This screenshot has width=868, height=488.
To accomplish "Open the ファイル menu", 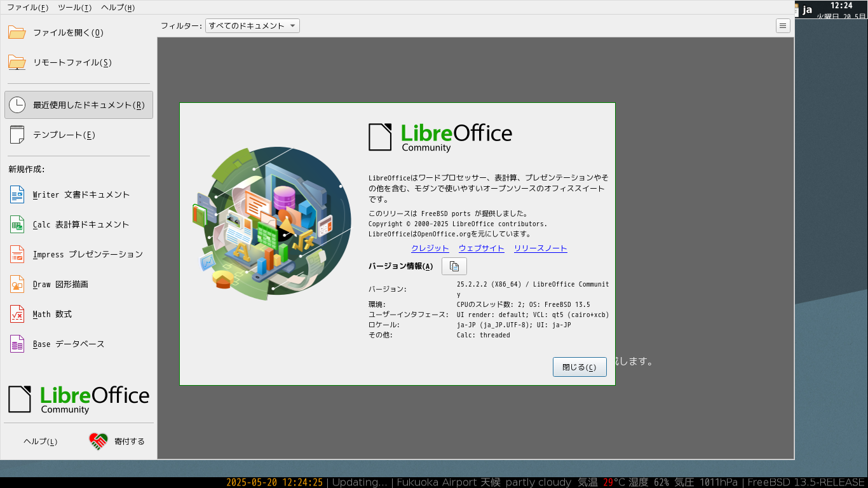I will pos(27,8).
